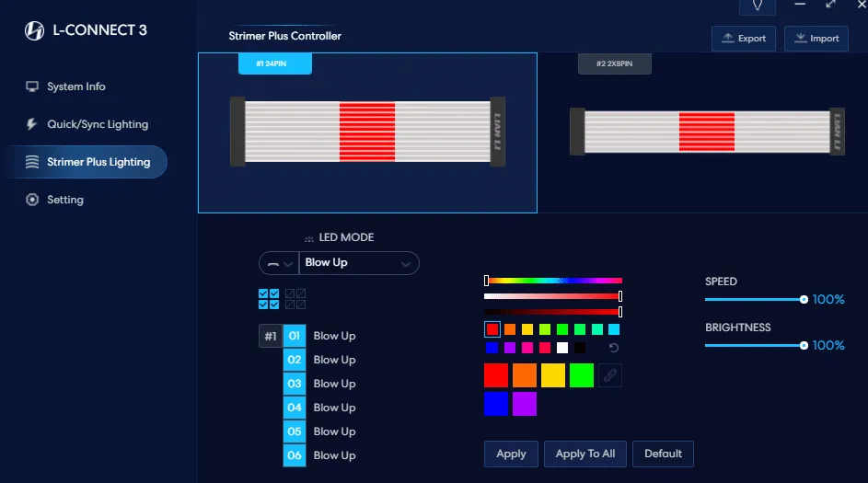Click Blow Up text of strip 04
The width and height of the screenshot is (868, 483).
click(334, 408)
